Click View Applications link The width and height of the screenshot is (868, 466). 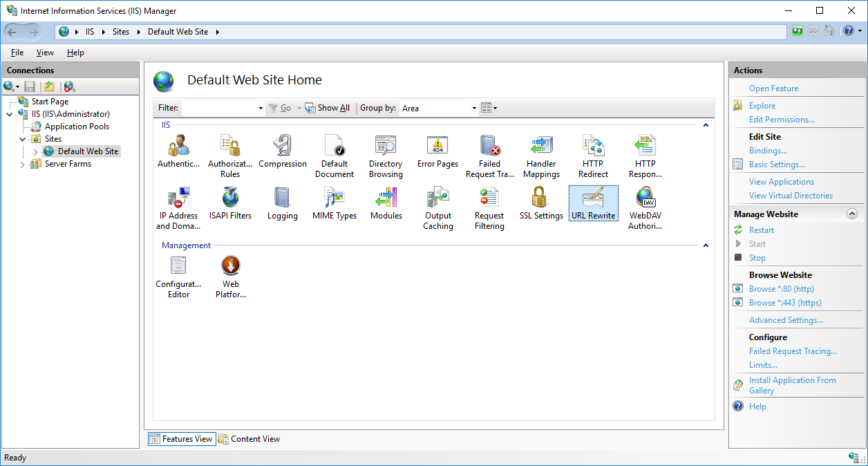tap(782, 182)
